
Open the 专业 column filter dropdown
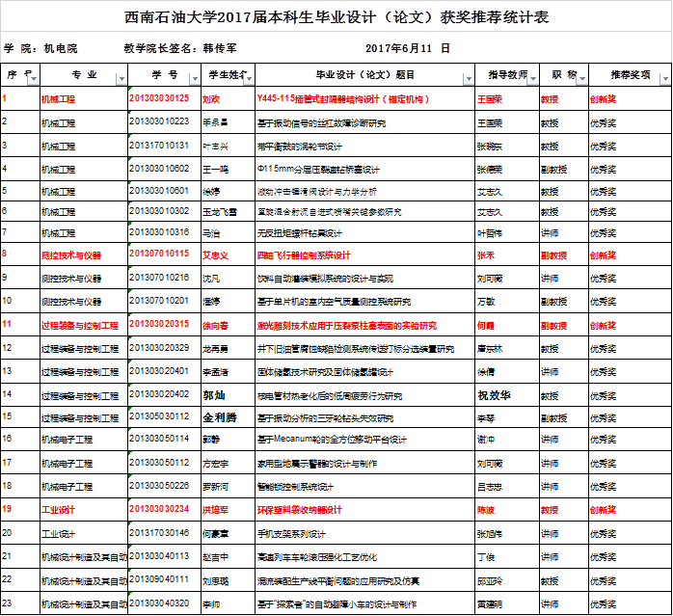click(121, 79)
